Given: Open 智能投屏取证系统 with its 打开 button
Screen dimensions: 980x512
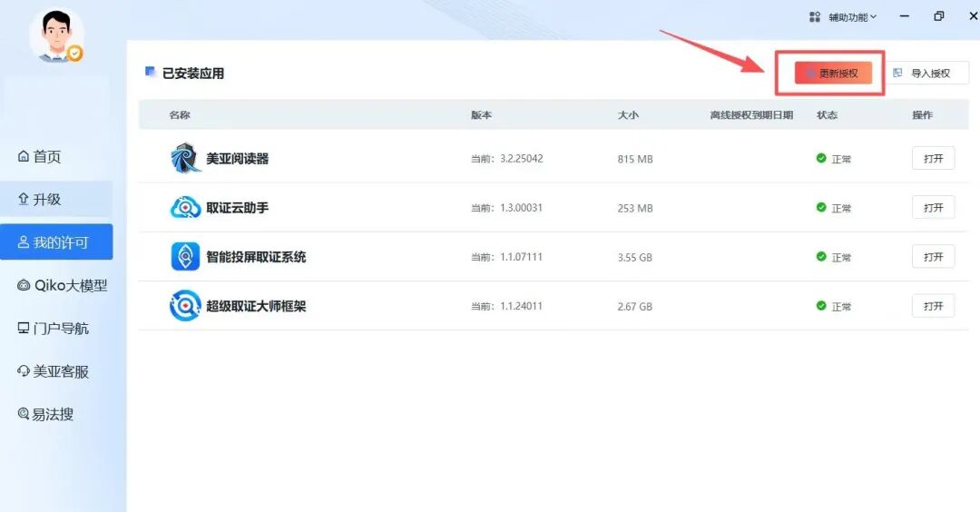Looking at the screenshot, I should click(933, 256).
